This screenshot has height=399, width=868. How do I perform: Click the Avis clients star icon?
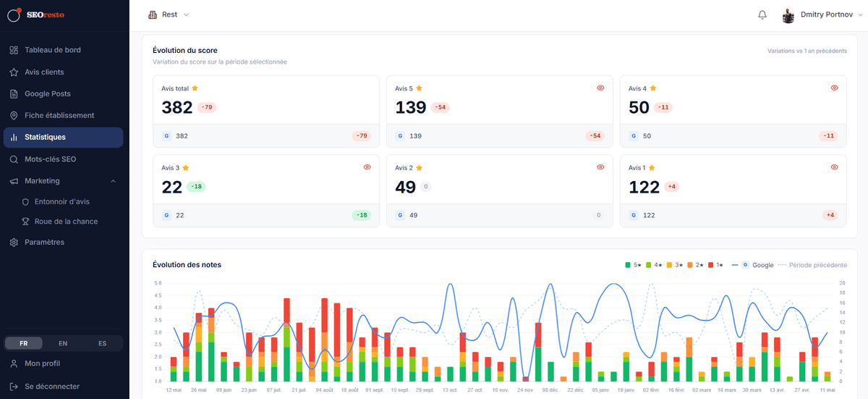pos(14,72)
